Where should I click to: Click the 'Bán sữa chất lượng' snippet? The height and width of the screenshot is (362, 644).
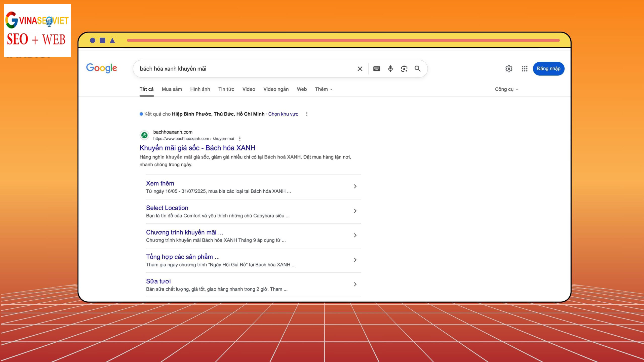[x=217, y=289]
